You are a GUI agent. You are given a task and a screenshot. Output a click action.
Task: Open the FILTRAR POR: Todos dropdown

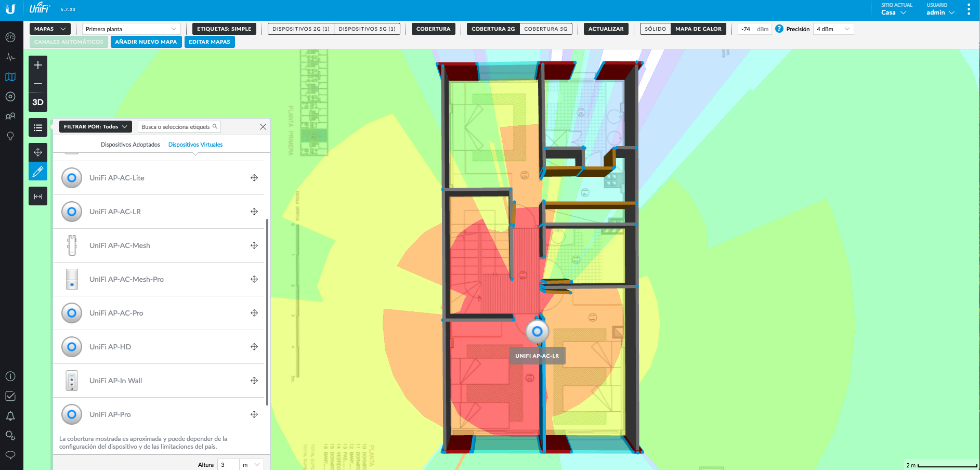tap(96, 127)
